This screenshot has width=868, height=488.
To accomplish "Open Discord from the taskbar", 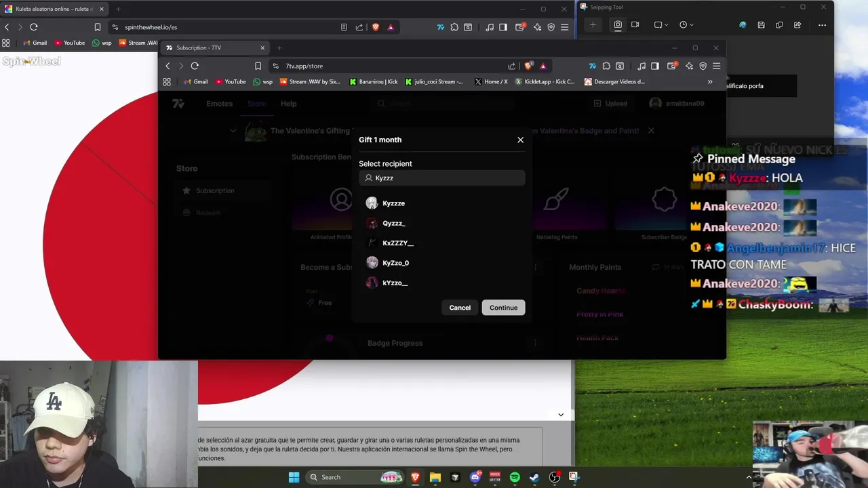I will (475, 477).
